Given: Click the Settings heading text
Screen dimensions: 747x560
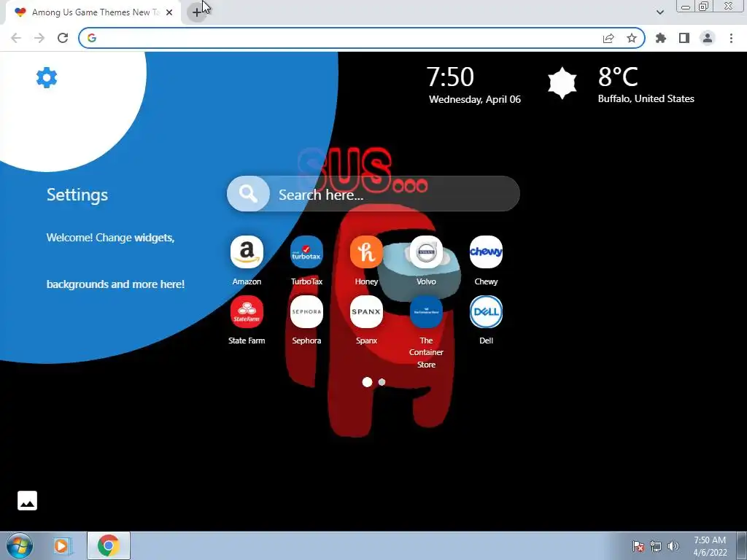Looking at the screenshot, I should (77, 195).
